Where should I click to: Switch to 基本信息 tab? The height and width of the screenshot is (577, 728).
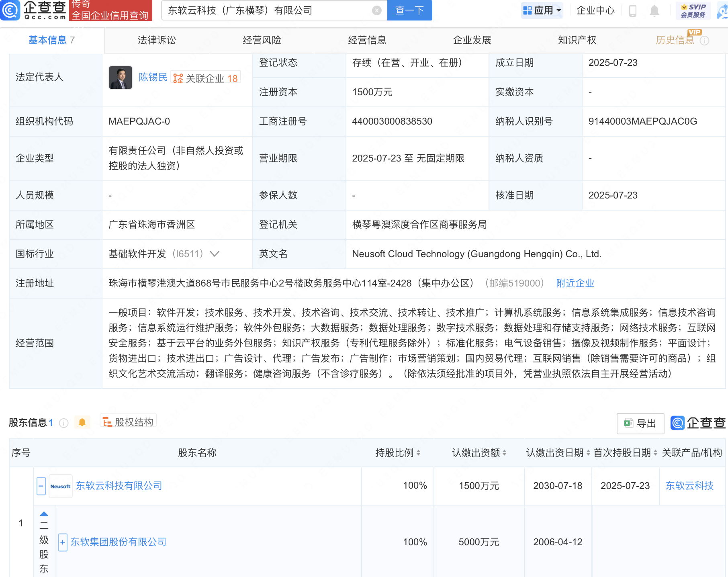point(52,40)
